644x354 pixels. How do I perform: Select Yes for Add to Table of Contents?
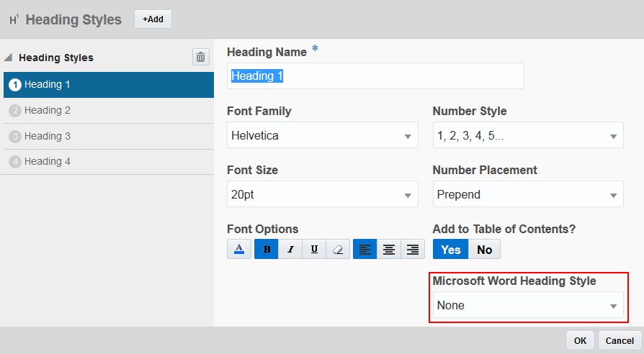(451, 250)
